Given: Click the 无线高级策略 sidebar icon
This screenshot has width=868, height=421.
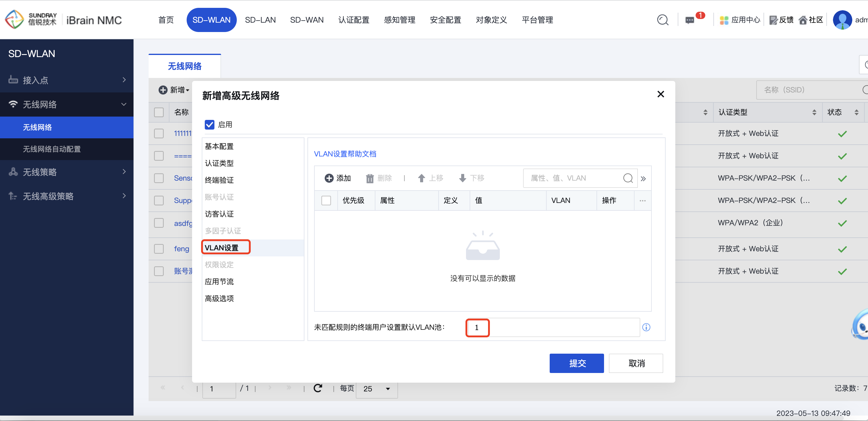Looking at the screenshot, I should [x=13, y=196].
